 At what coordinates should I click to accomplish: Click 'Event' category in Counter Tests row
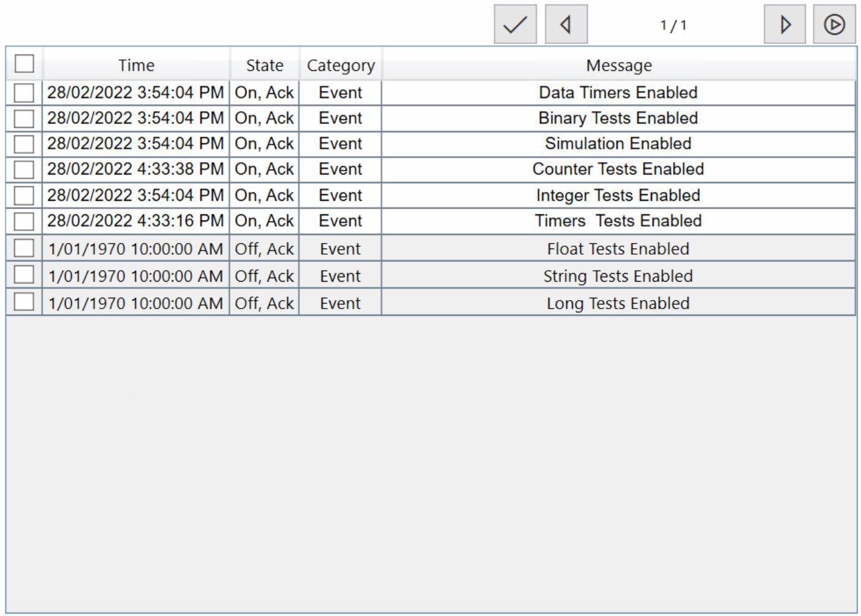click(340, 169)
